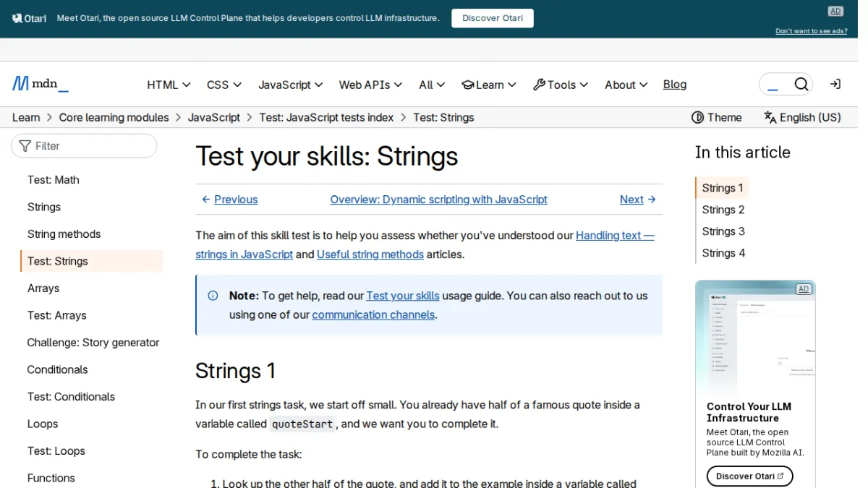Jump to Strings 4 section
Viewport: 868px width, 488px height.
point(723,253)
